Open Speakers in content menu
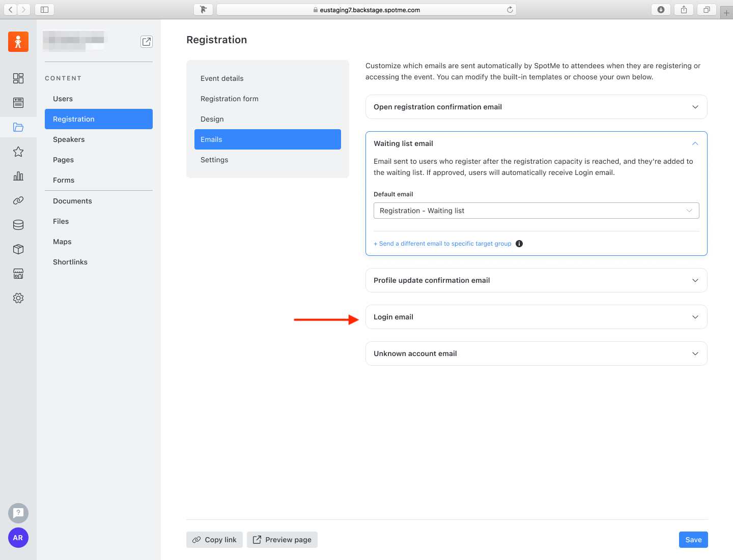 tap(99, 139)
